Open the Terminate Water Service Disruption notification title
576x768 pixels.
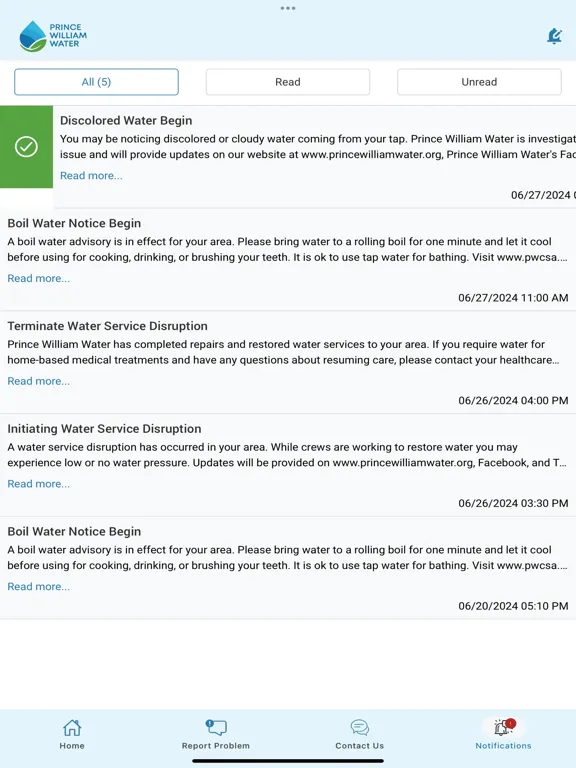click(107, 326)
